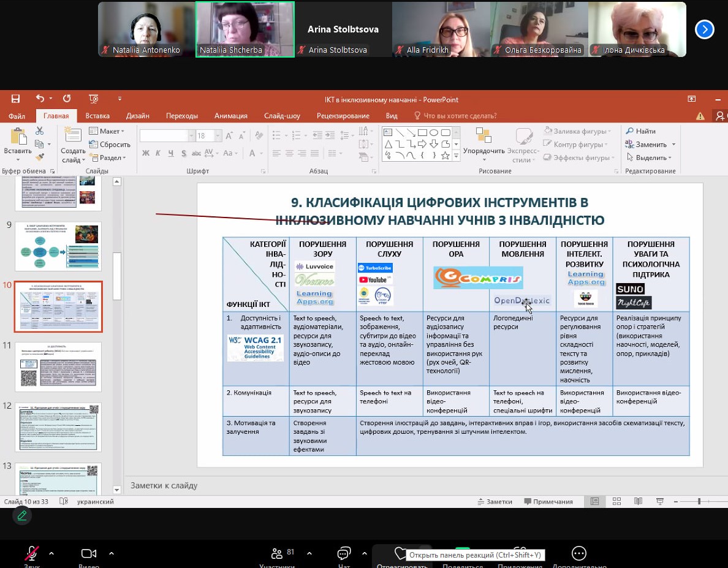This screenshot has height=568, width=728.
Task: Click the muted microphone Звук icon
Action: click(x=32, y=553)
